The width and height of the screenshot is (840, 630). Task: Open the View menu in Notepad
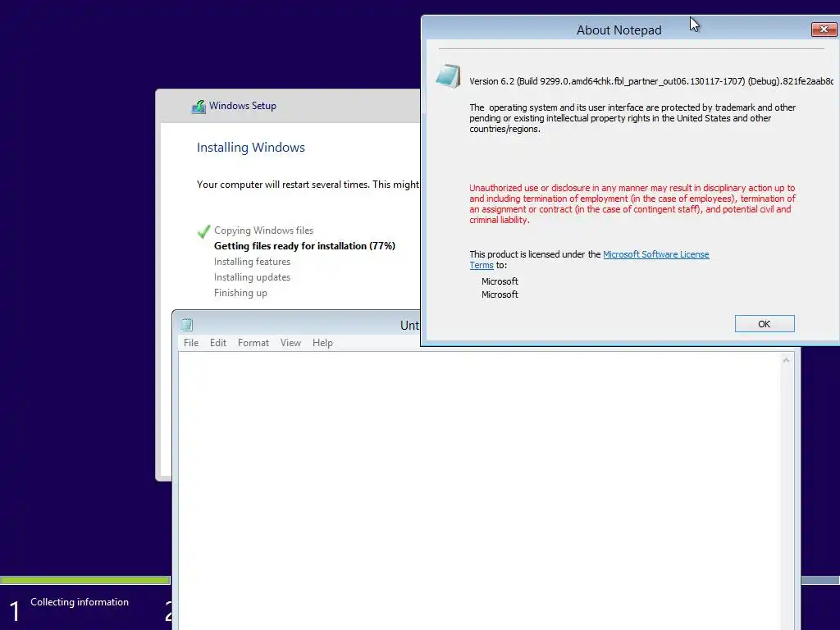[290, 343]
